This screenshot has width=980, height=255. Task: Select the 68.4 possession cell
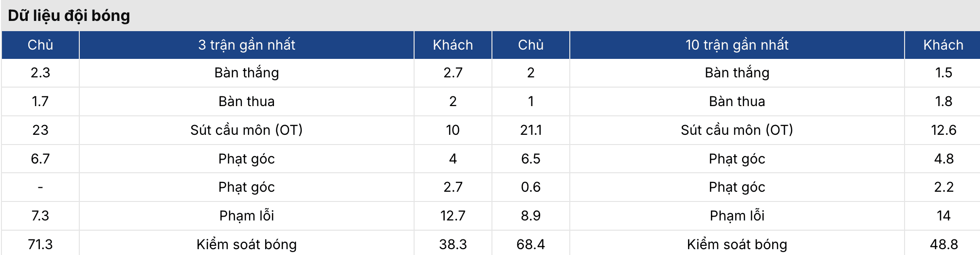[x=530, y=244]
